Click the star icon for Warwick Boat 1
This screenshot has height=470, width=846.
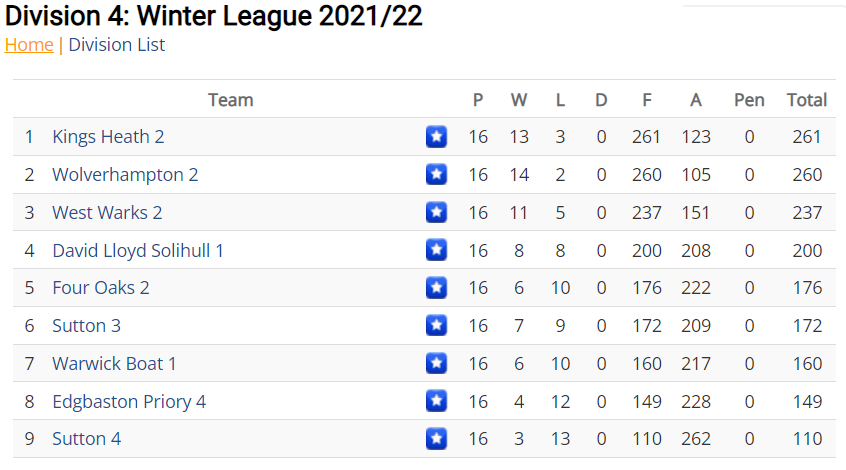(436, 363)
